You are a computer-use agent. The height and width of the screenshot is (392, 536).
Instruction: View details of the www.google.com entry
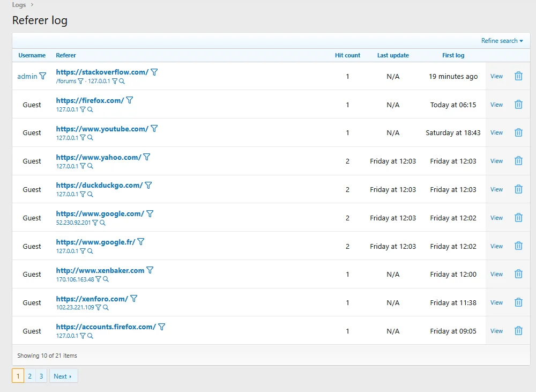click(496, 218)
